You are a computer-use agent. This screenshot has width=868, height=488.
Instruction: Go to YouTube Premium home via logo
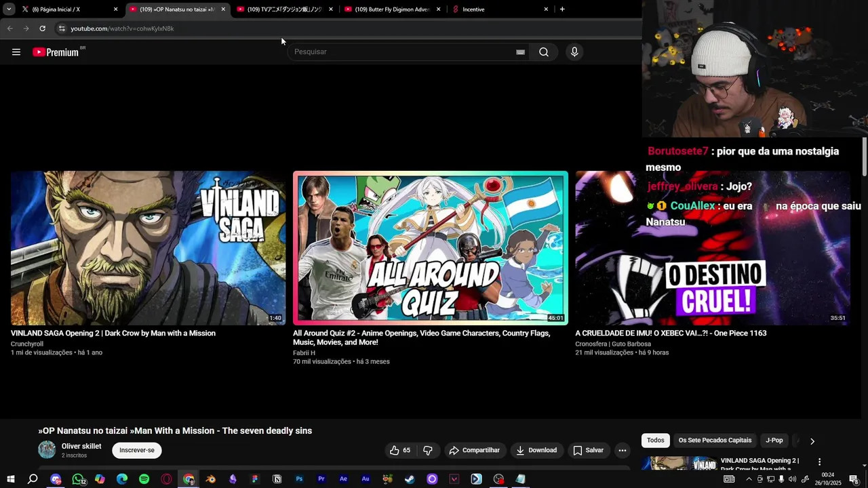(56, 52)
